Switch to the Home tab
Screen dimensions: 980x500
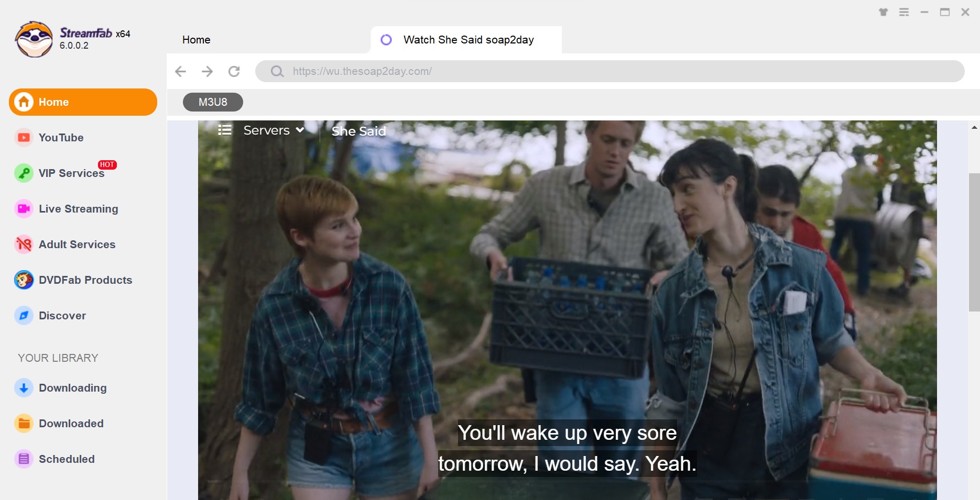pyautogui.click(x=197, y=40)
